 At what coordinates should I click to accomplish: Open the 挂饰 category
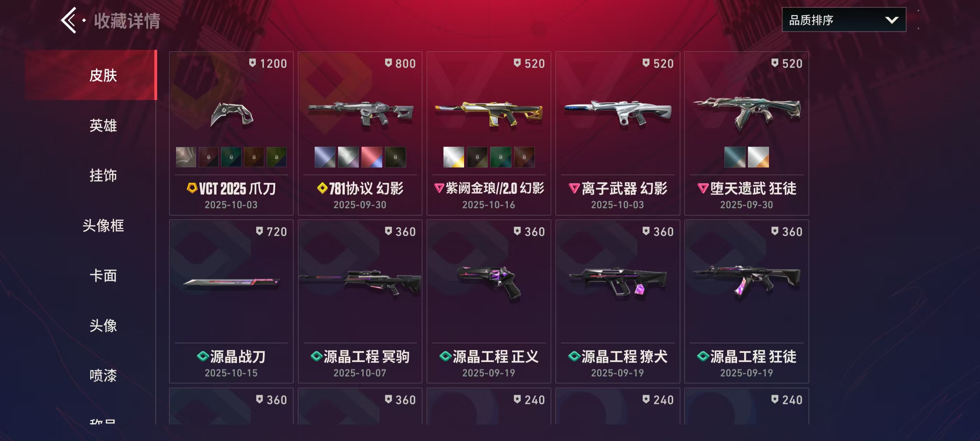103,175
